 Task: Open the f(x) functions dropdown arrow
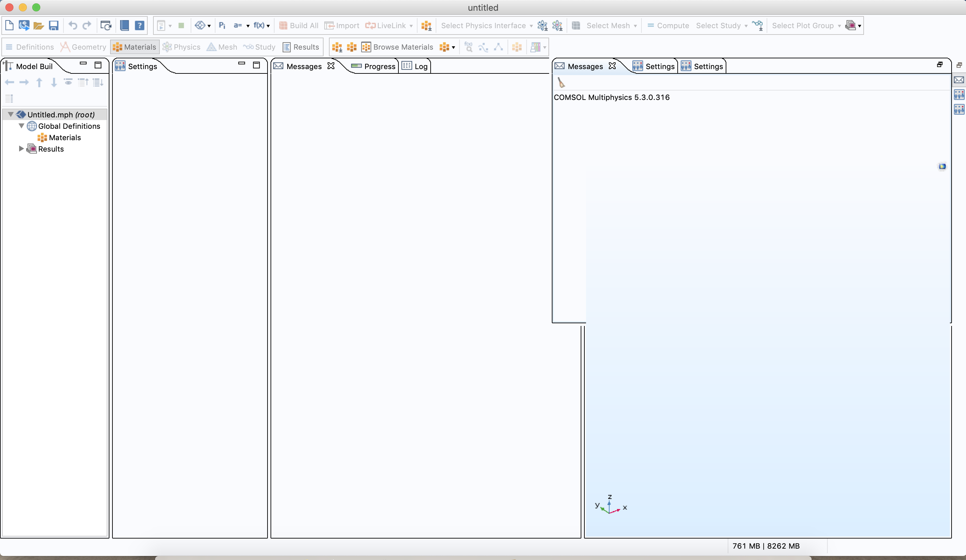point(268,26)
